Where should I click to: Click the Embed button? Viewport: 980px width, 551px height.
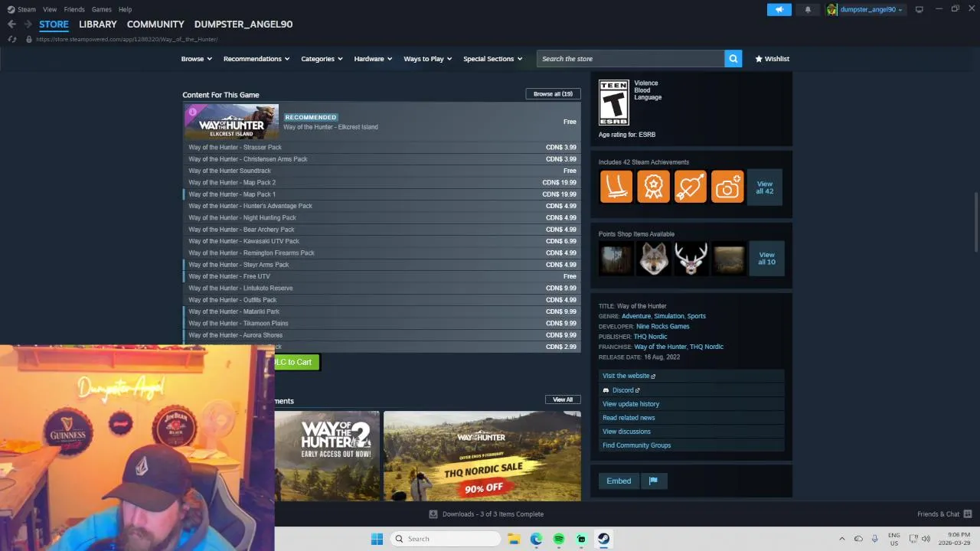(619, 481)
